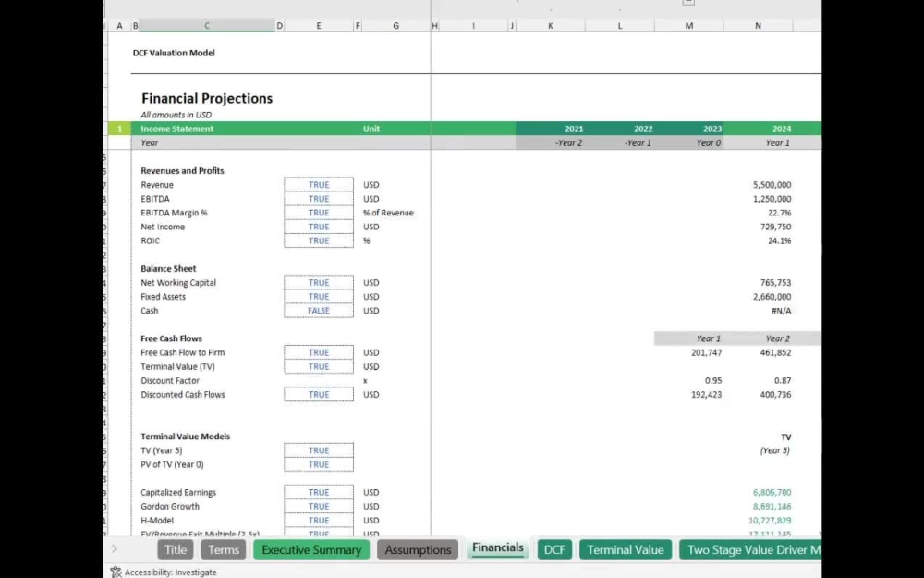Select column G header
The width and height of the screenshot is (924, 578).
[x=396, y=25]
